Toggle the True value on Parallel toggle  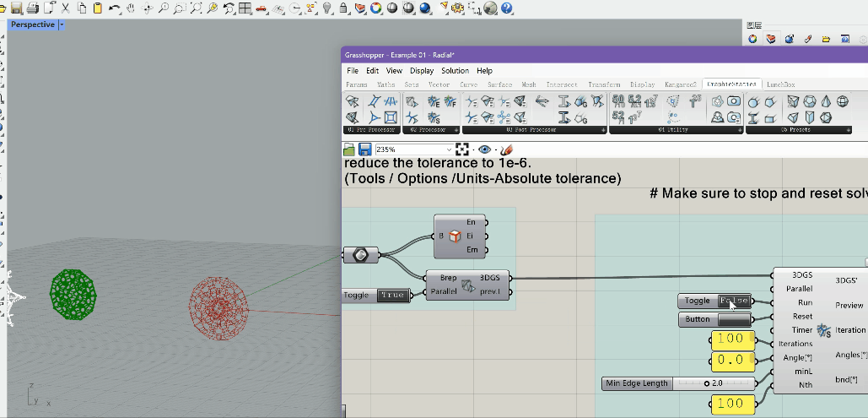point(392,295)
